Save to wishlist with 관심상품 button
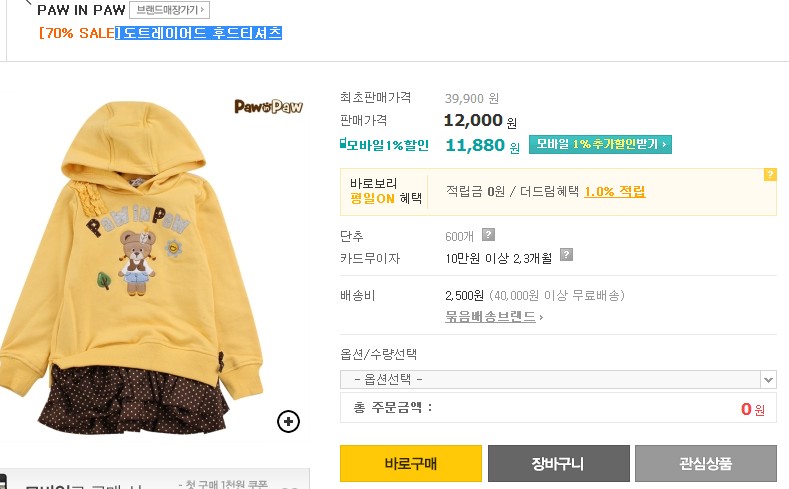This screenshot has width=789, height=489. [706, 463]
